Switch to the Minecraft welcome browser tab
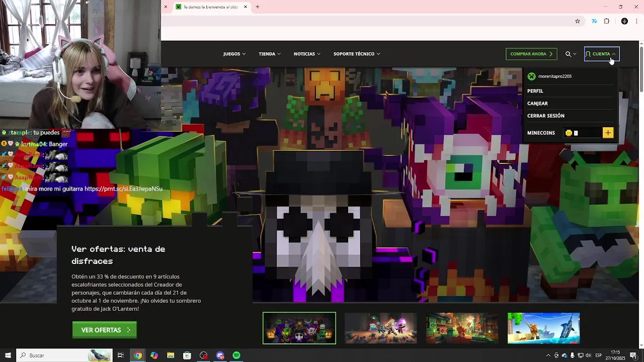 pyautogui.click(x=211, y=7)
